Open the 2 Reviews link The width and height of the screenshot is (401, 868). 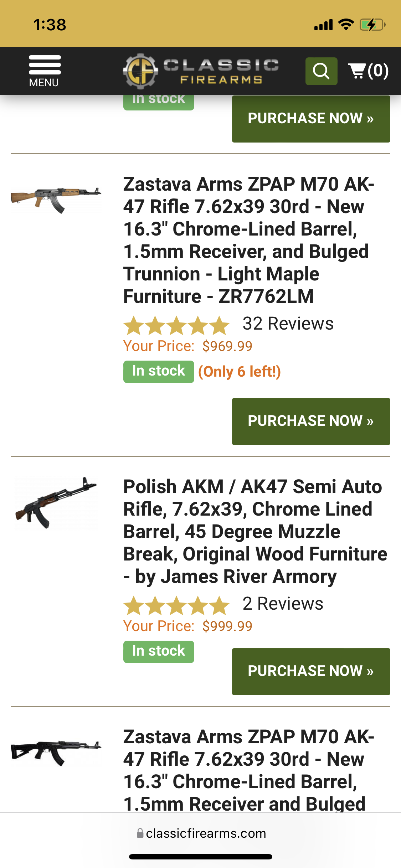coord(283,604)
